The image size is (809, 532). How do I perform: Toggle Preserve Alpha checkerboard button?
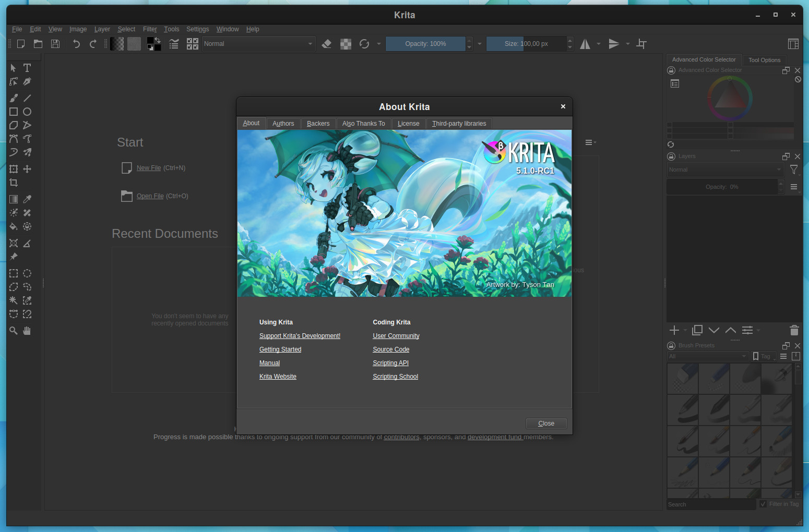click(x=346, y=44)
